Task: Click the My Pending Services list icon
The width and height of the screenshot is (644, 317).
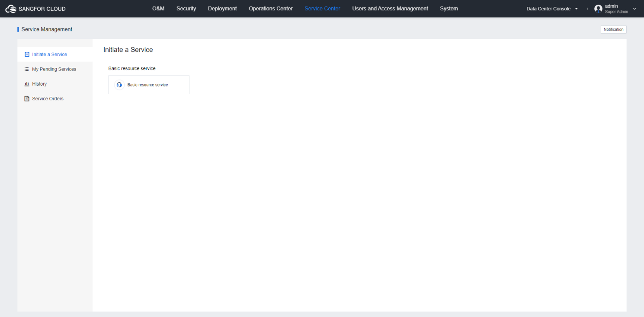Action: (x=27, y=69)
